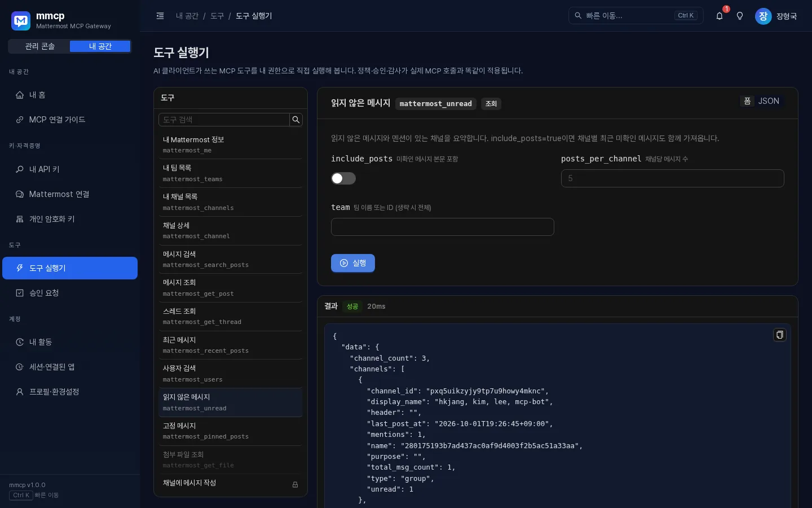
Task: Click the mmcp v1.0.0 version text
Action: [27, 485]
